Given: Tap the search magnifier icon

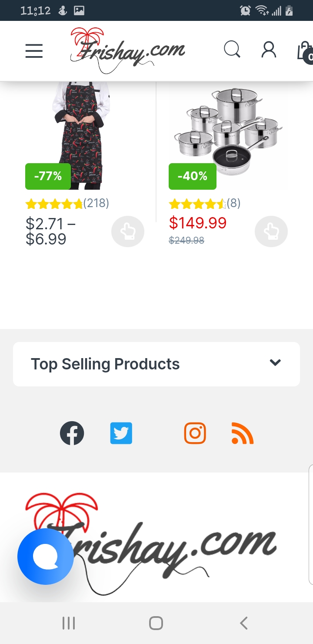Looking at the screenshot, I should click(232, 50).
